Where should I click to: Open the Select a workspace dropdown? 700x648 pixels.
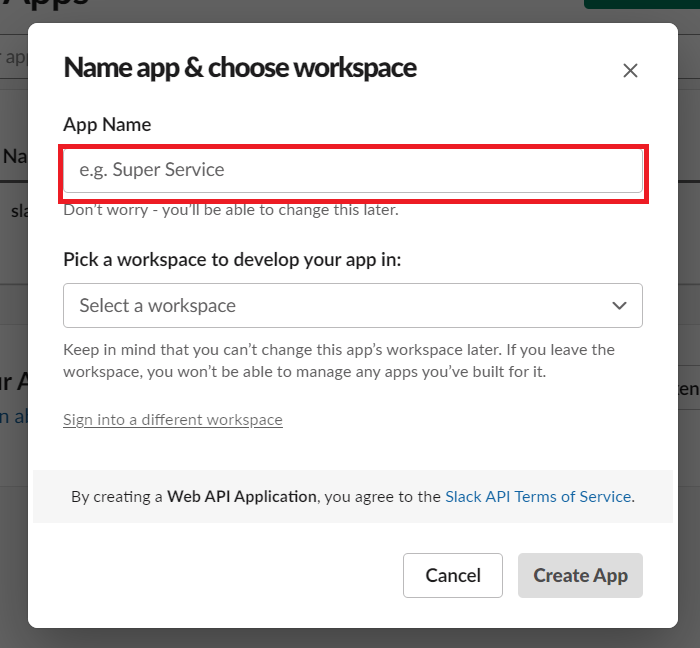click(340, 306)
